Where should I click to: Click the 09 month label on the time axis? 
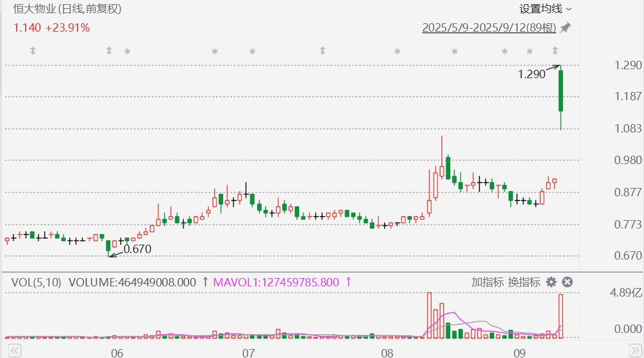[519, 353]
